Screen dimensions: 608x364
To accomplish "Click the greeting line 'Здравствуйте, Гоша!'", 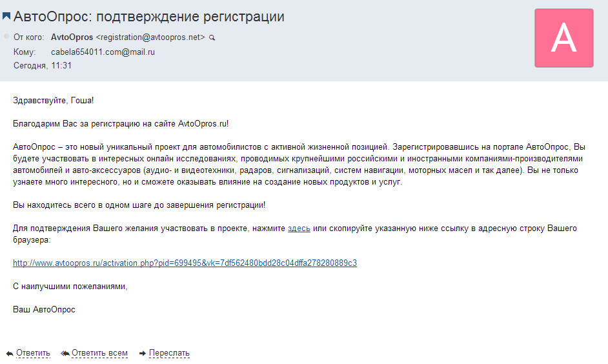I will [x=53, y=101].
